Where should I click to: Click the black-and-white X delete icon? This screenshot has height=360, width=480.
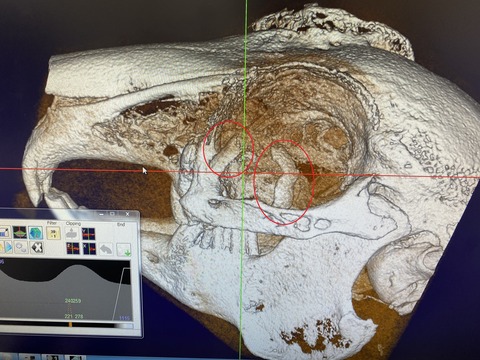click(37, 247)
